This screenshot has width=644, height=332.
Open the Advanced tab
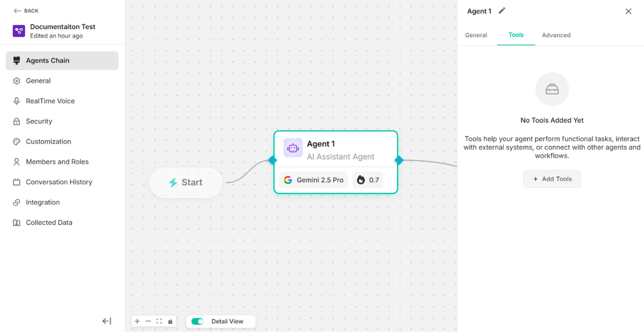(556, 35)
